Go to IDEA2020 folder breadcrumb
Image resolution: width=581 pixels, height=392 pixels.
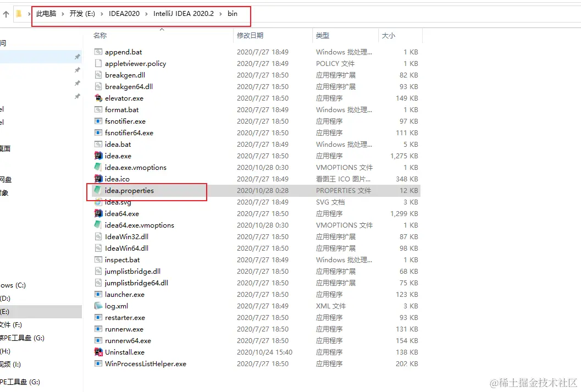click(124, 14)
